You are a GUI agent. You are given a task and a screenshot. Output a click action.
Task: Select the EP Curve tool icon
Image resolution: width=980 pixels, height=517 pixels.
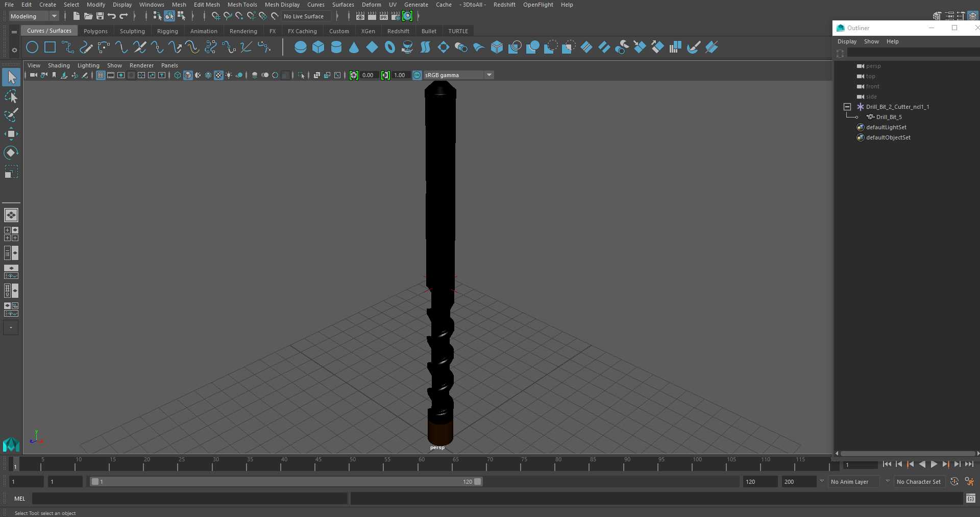68,48
